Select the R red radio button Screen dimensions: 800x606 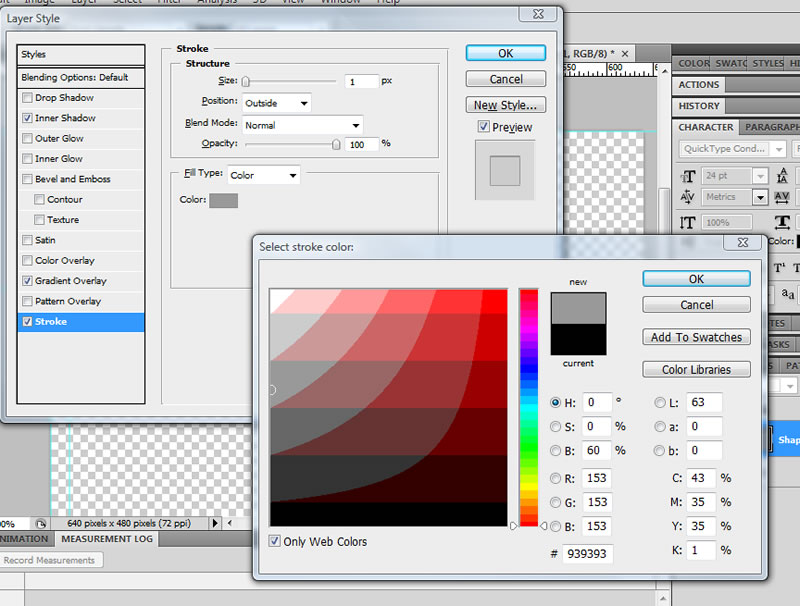(x=556, y=478)
